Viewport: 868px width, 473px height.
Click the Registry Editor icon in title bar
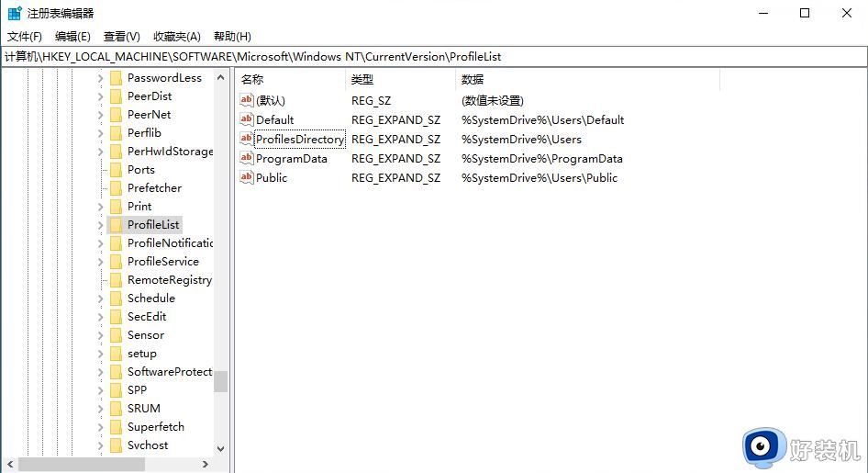14,13
